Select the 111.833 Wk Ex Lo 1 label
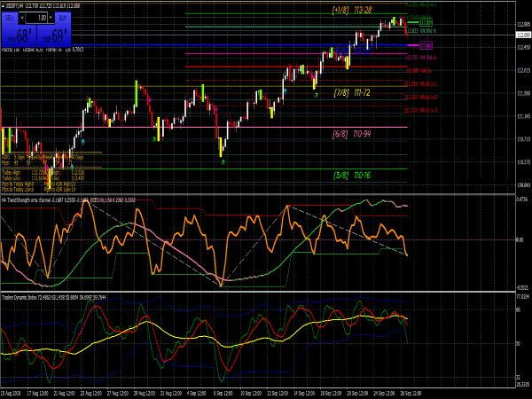Image resolution: width=532 pixels, height=399 pixels. [421, 84]
